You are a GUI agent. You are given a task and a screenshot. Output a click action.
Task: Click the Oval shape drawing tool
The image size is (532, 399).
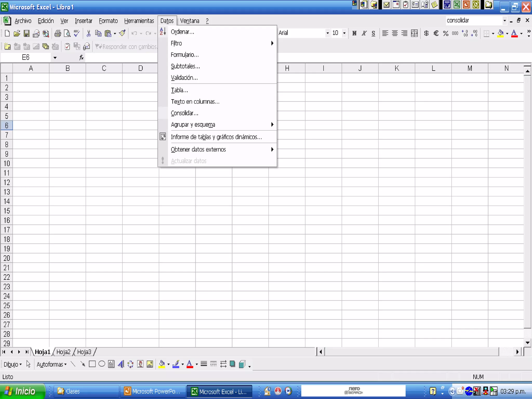(x=102, y=364)
